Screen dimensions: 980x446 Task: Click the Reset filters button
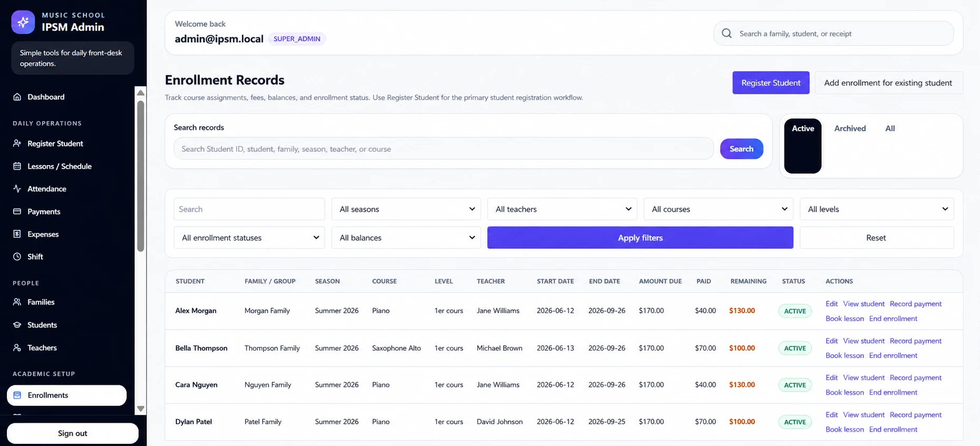(876, 238)
